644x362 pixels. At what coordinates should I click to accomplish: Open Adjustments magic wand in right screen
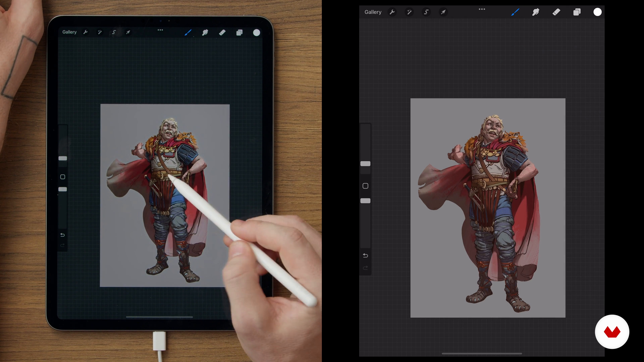409,12
